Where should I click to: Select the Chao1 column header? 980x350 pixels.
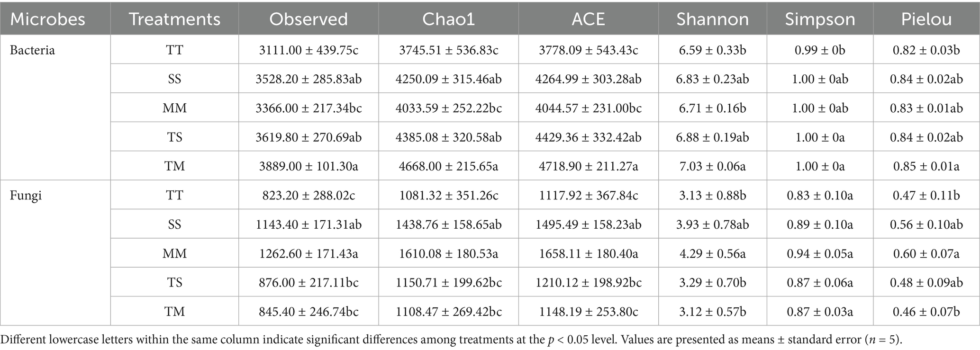pyautogui.click(x=448, y=19)
